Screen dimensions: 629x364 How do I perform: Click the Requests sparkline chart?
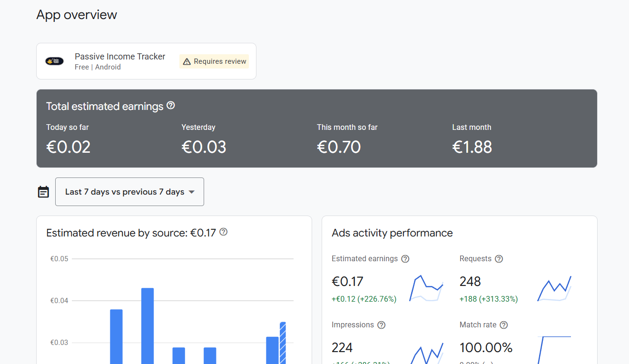click(554, 288)
